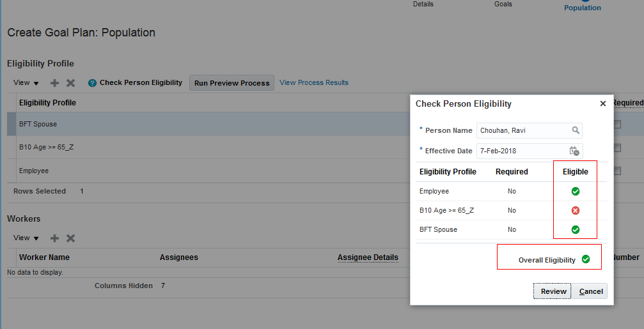Click delete icon in Workers toolbar
The height and width of the screenshot is (329, 644).
71,238
